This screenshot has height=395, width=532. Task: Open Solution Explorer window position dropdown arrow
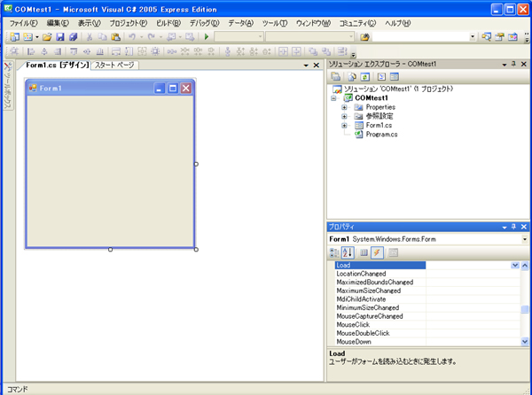click(x=505, y=65)
